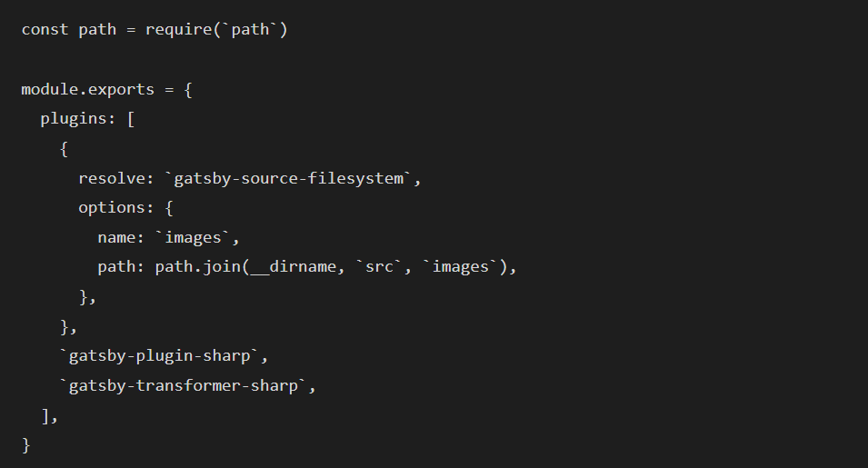Viewport: 868px width, 468px height.
Task: Click the gatsby-source-filesystem string
Action: coord(288,178)
